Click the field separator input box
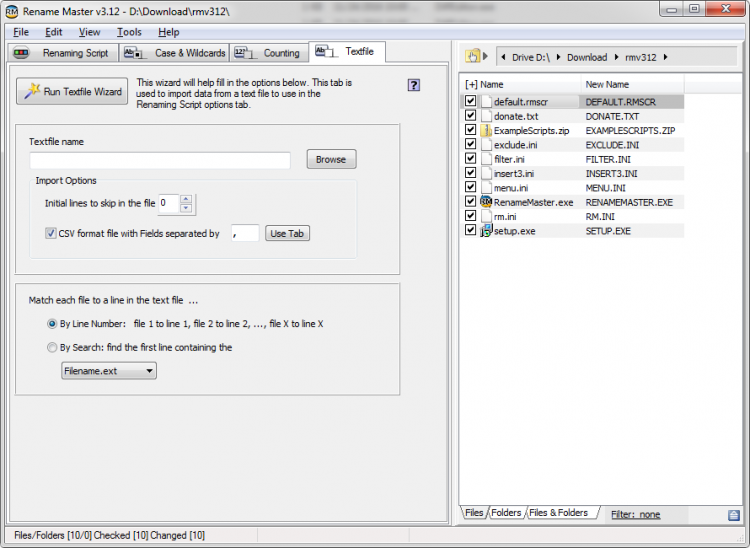Viewport: 750px width, 548px height. (245, 233)
